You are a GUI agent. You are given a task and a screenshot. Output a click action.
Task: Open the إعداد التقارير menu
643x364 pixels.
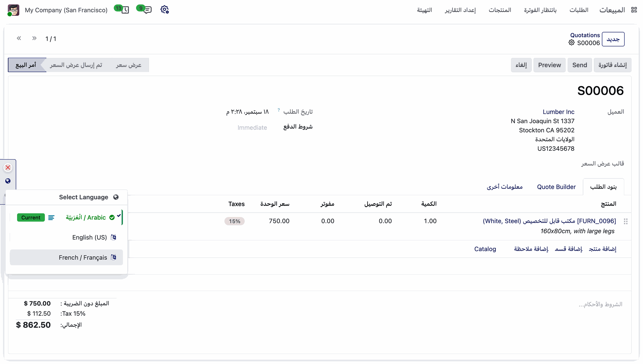click(x=460, y=10)
